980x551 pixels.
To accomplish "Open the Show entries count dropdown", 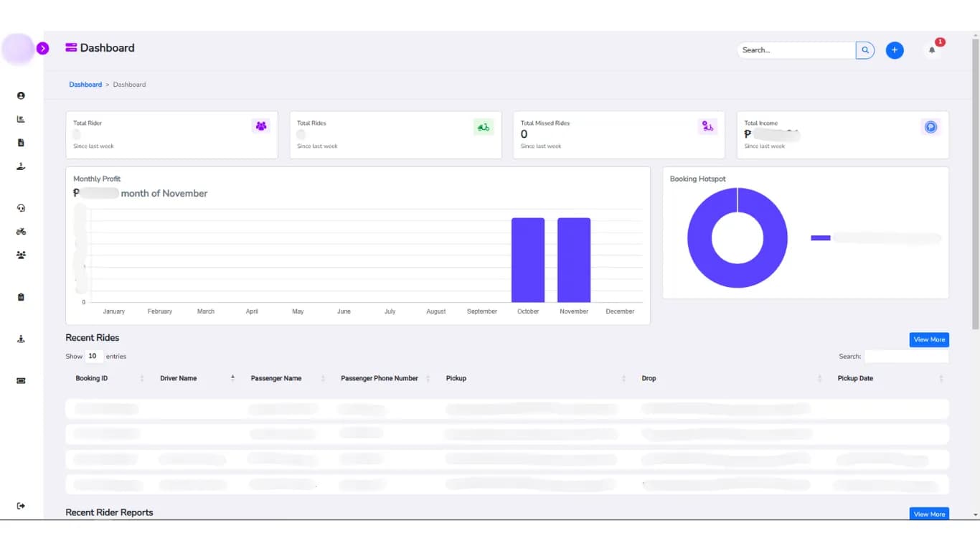I will [x=93, y=356].
